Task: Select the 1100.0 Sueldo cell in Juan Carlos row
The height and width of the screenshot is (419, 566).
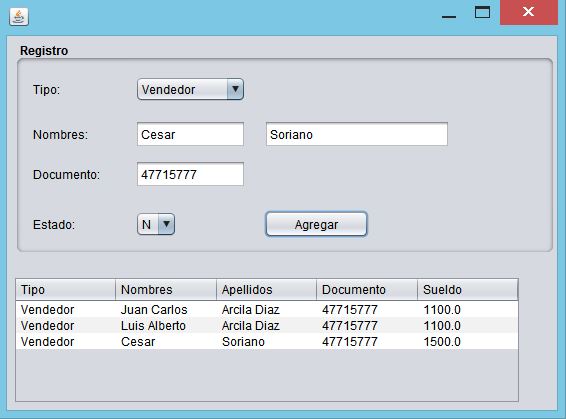Action: click(467, 310)
